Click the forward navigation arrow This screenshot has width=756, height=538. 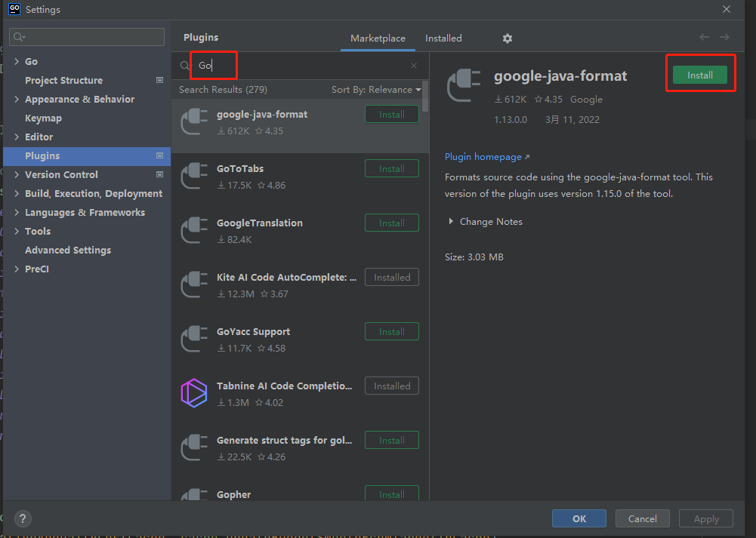[x=724, y=38]
